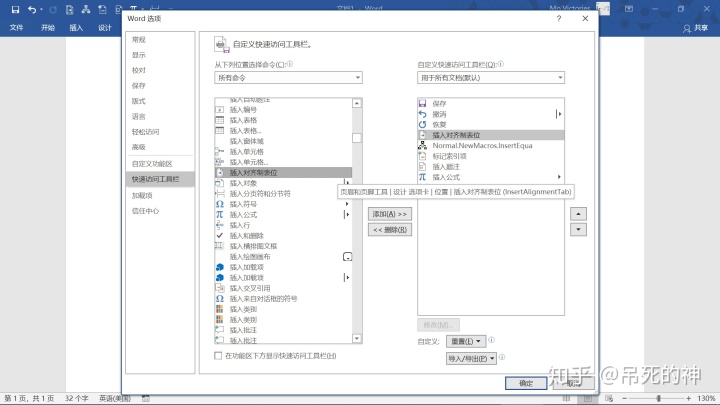The height and width of the screenshot is (405, 720).
Task: Click the command list scroll up arrow
Action: (357, 103)
